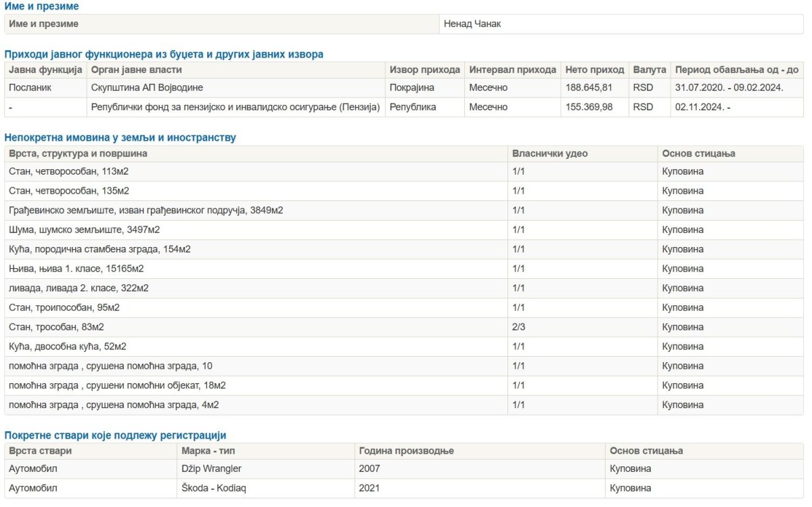
Task: Click the "Škoda - Kodiaq" vehicle cell
Action: click(x=214, y=488)
